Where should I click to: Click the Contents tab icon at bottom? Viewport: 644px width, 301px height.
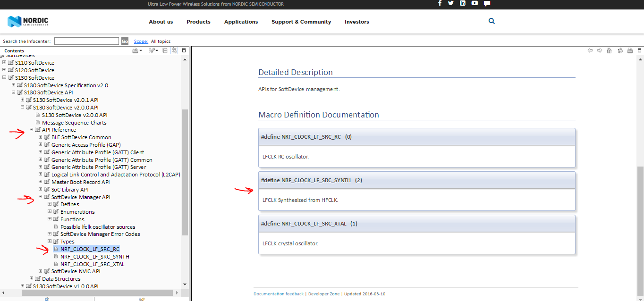47,299
